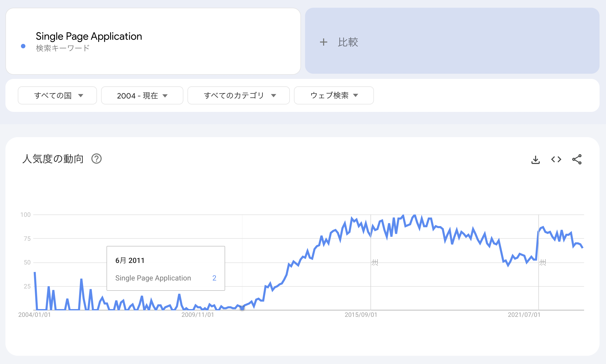Open the category filter すべてのカテゴリ

click(239, 95)
